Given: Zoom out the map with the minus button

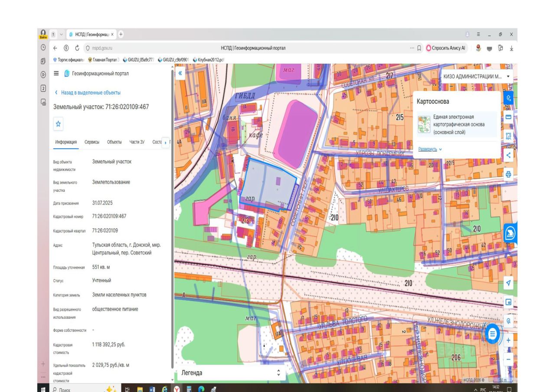Looking at the screenshot, I should (509, 359).
